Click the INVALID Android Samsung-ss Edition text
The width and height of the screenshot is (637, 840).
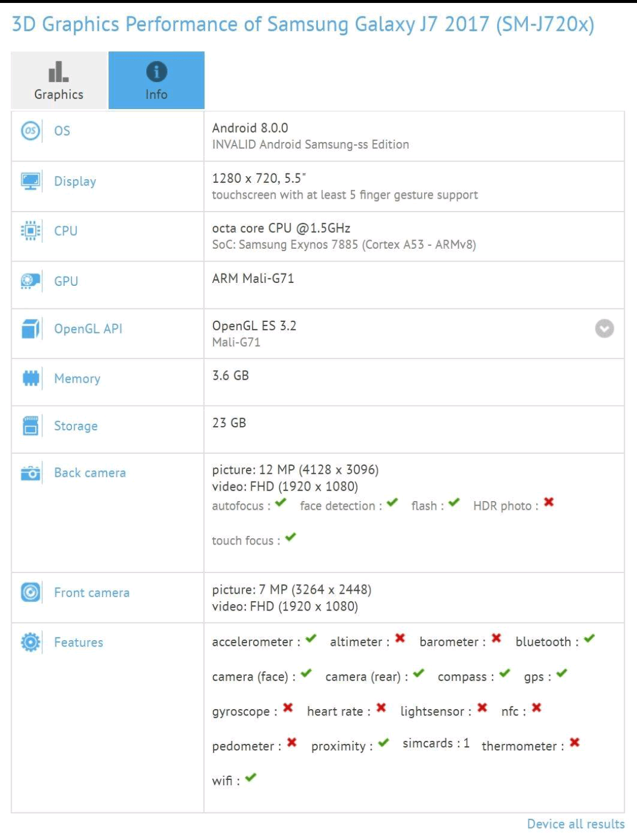(310, 144)
